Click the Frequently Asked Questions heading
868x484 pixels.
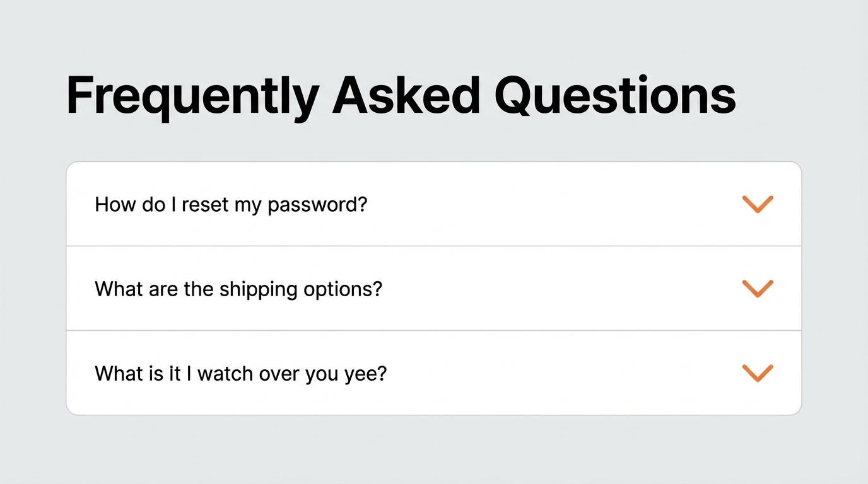pos(401,96)
